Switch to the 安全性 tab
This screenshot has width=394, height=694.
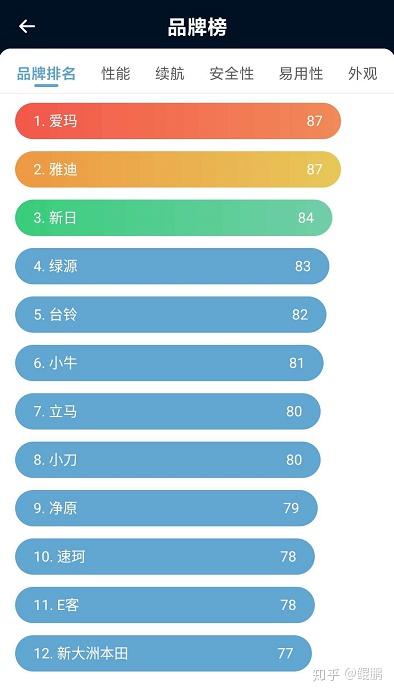[232, 73]
